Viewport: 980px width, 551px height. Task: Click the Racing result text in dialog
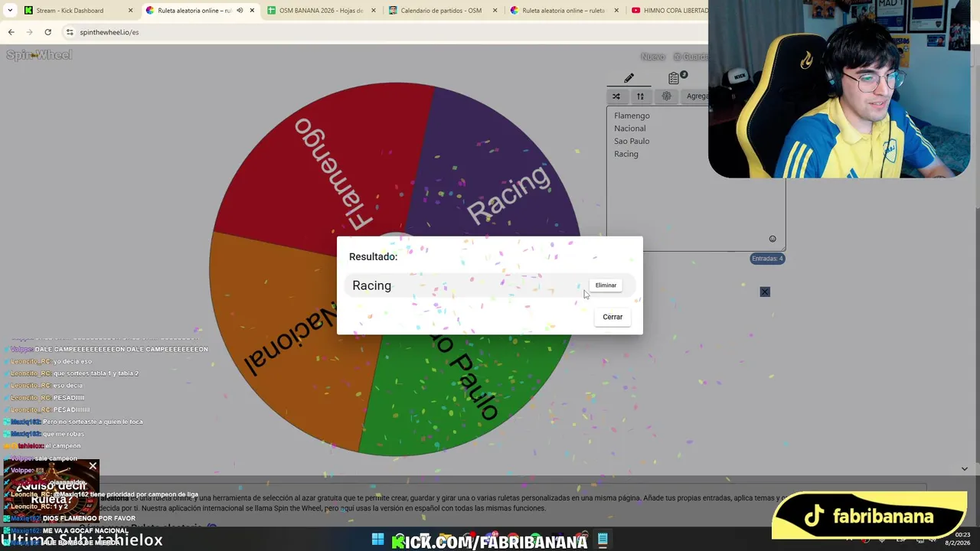click(371, 285)
